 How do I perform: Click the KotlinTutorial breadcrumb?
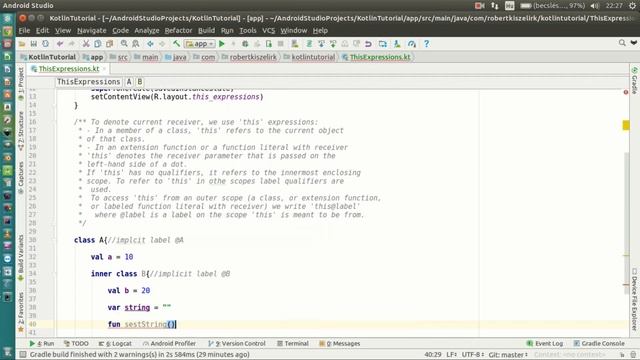click(x=48, y=57)
